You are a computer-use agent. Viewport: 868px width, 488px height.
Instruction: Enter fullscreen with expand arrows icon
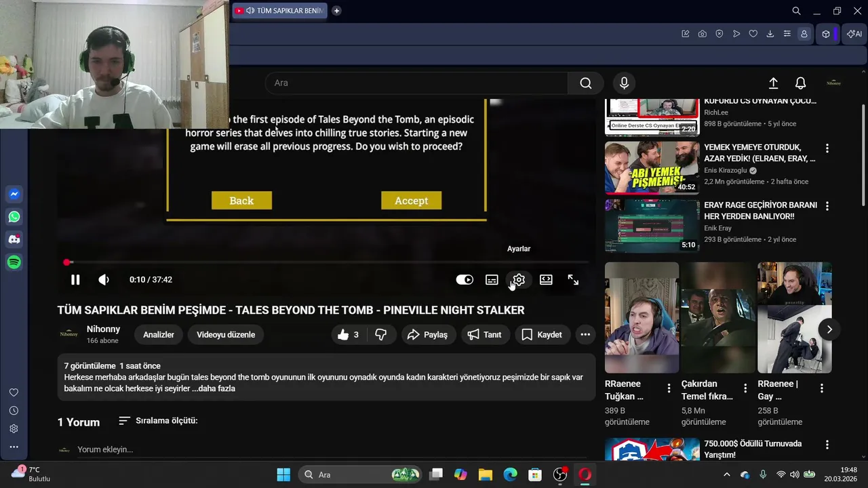coord(573,280)
